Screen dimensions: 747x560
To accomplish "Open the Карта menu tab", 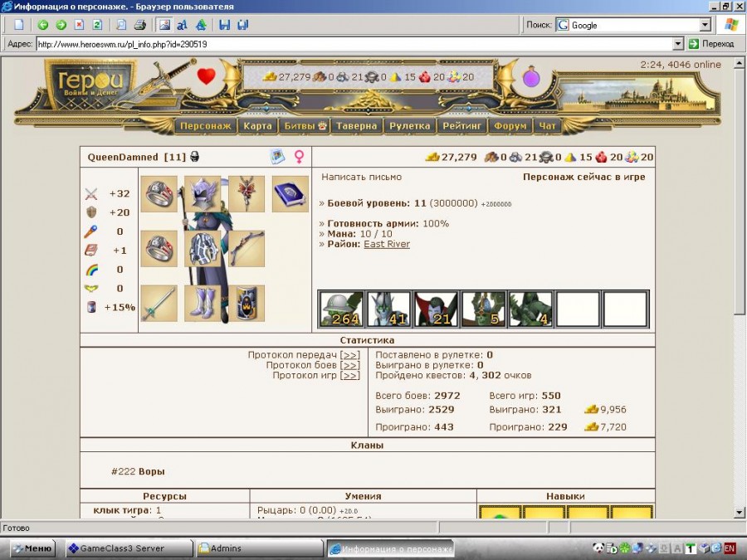I will tap(257, 126).
